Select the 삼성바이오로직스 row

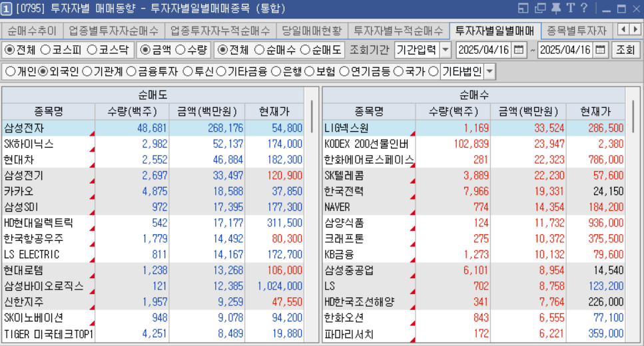153,286
